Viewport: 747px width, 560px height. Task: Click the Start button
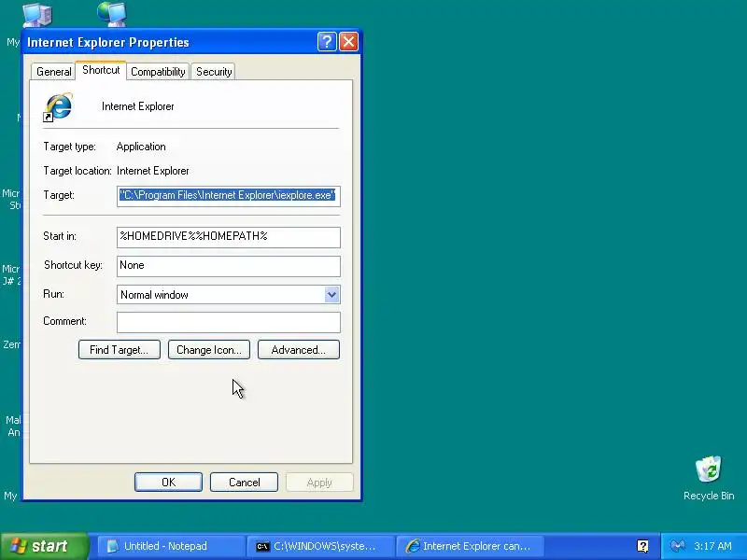tap(44, 546)
